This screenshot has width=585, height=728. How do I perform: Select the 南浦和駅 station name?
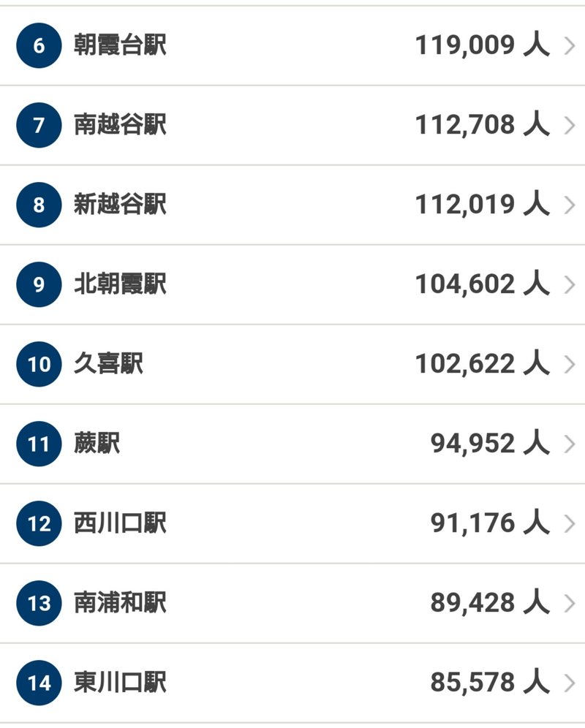pyautogui.click(x=120, y=603)
